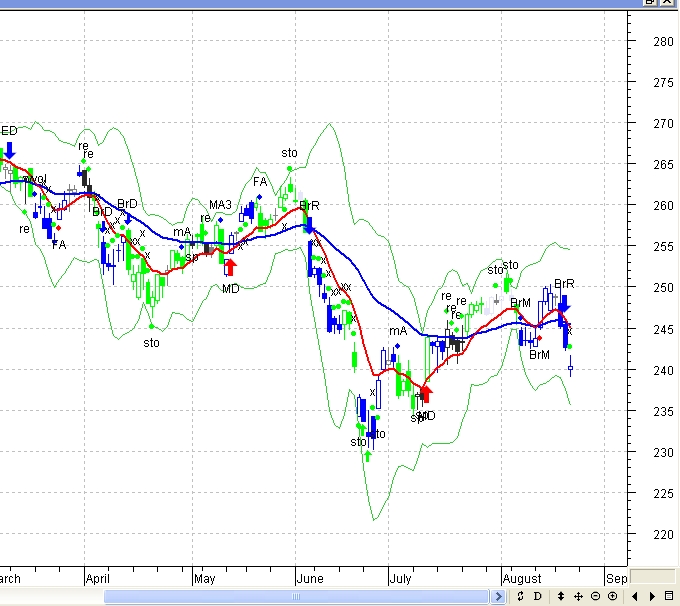Zoom out with the minus circle icon
This screenshot has width=680, height=606.
(595, 596)
